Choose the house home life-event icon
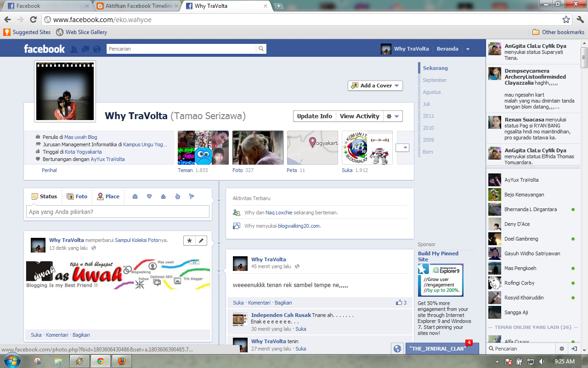This screenshot has width=588, height=368. click(x=163, y=196)
